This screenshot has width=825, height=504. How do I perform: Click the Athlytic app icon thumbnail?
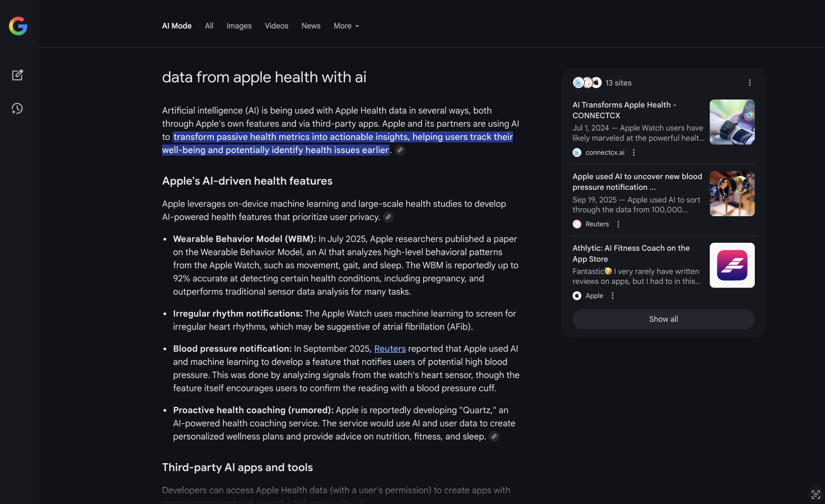tap(732, 265)
